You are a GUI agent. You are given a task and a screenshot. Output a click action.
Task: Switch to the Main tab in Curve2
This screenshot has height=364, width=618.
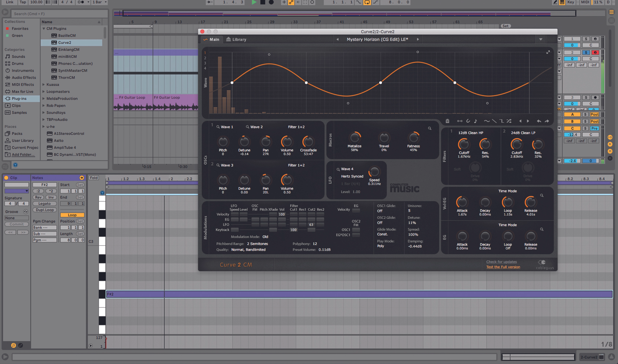coord(211,39)
